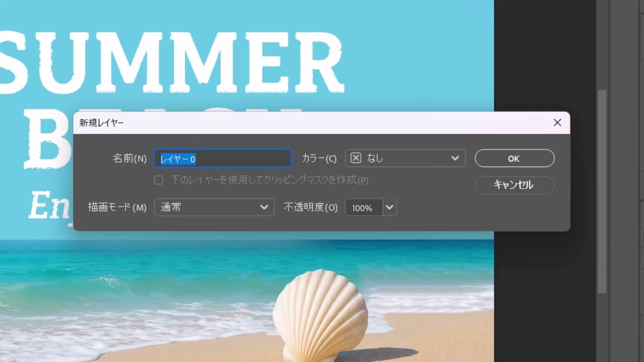Close the 新規レイヤー dialog

tap(557, 123)
